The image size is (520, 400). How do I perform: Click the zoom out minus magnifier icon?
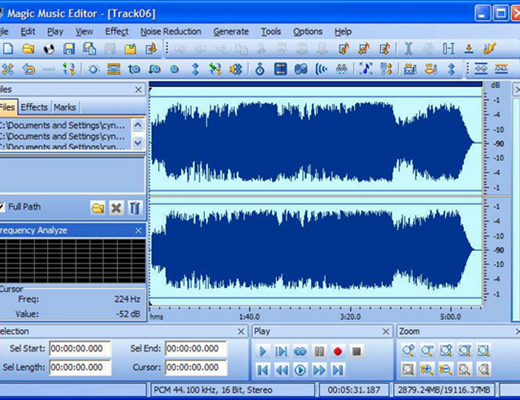pyautogui.click(x=446, y=369)
